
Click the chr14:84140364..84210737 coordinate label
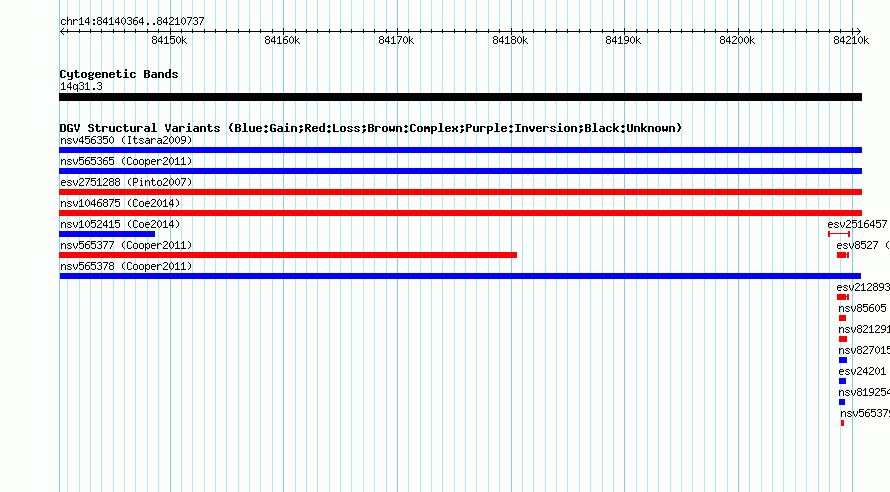coord(132,22)
